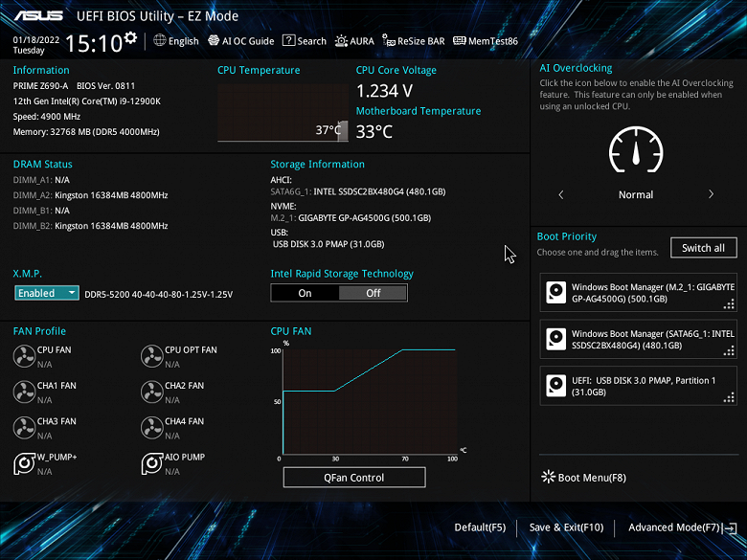
Task: Click the DDR5-5200 40-40-40-80 profile text
Action: click(159, 294)
